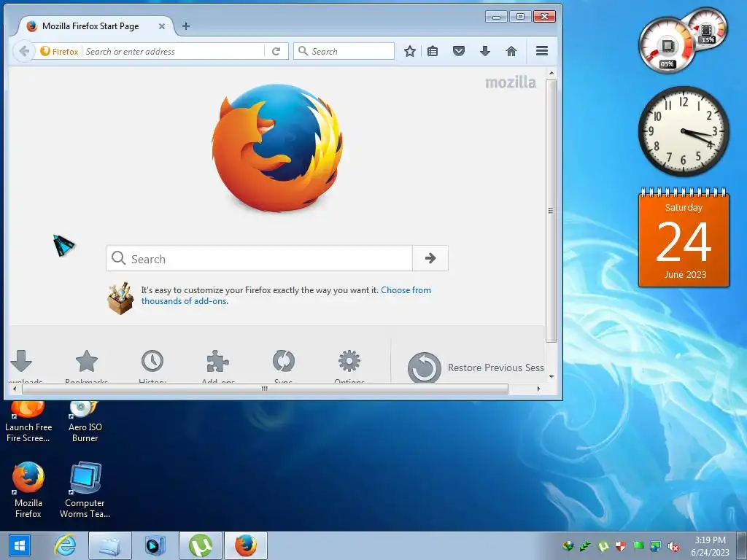Click Restore Previous Session button
The image size is (747, 560).
coord(475,367)
